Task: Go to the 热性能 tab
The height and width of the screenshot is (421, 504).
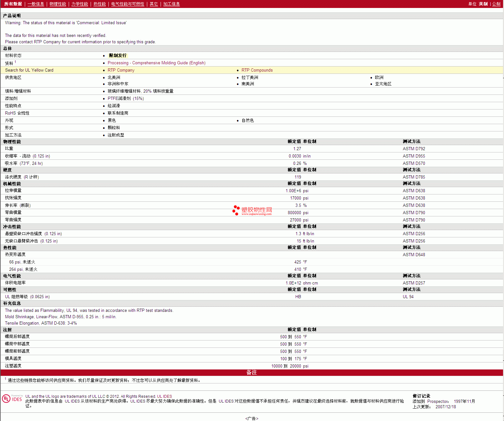Action: [99, 4]
